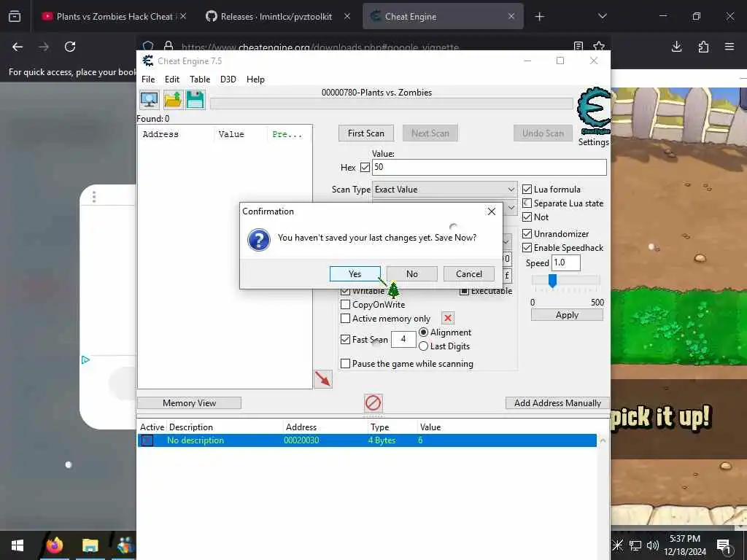Expand the Scan Type Exact Value dropdown
The width and height of the screenshot is (747, 560).
[x=444, y=189]
